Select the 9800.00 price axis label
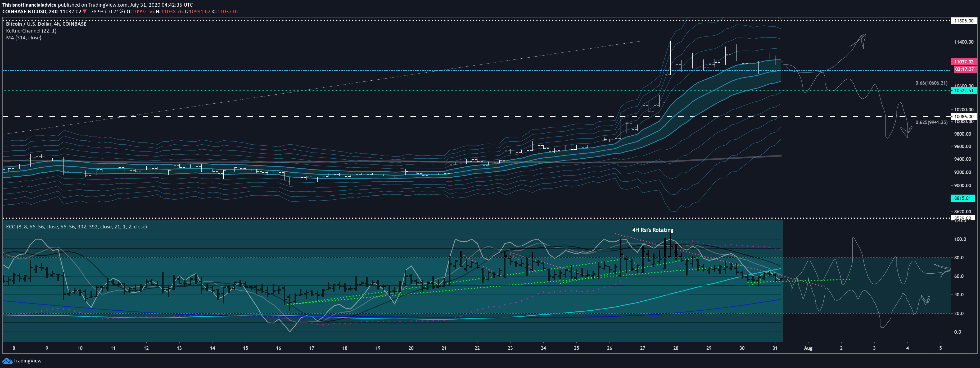 [963, 134]
